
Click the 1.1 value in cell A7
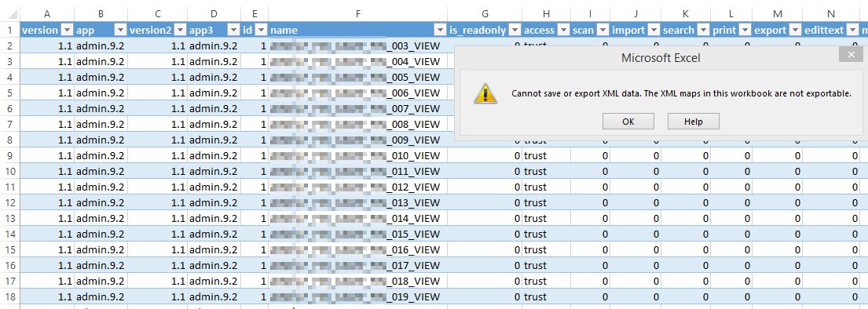[x=46, y=124]
